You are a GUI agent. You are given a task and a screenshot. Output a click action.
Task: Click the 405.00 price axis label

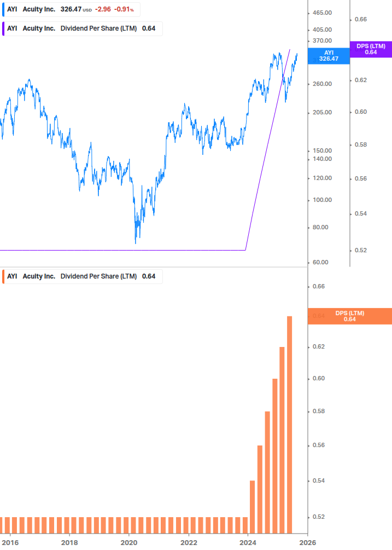(322, 30)
